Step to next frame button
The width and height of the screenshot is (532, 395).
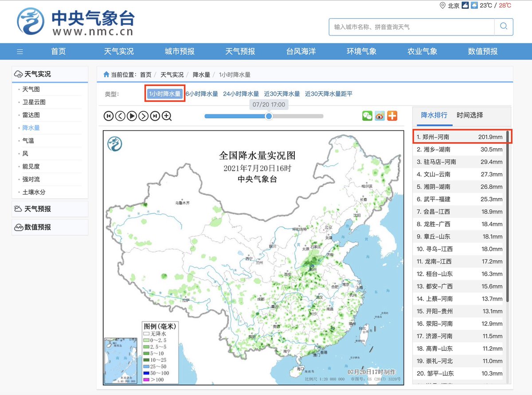143,116
